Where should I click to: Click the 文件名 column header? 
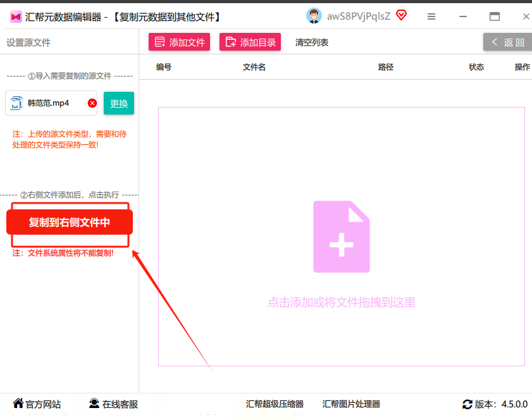pyautogui.click(x=254, y=67)
